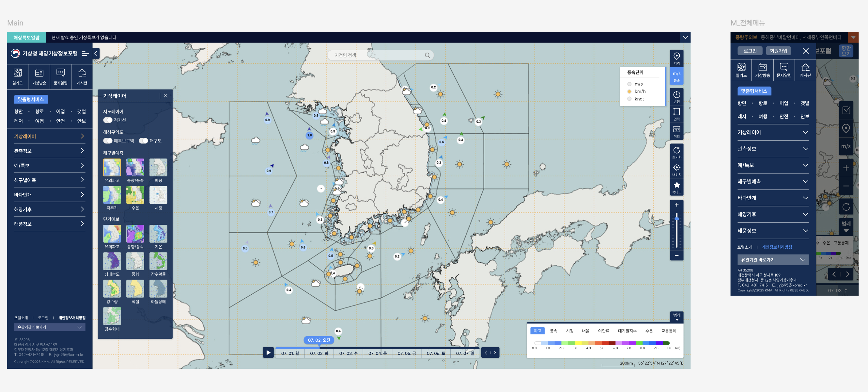Open the 유관기관 바로가기 dropdown in main sidebar
Viewport: 868px width, 392px height.
click(x=50, y=327)
